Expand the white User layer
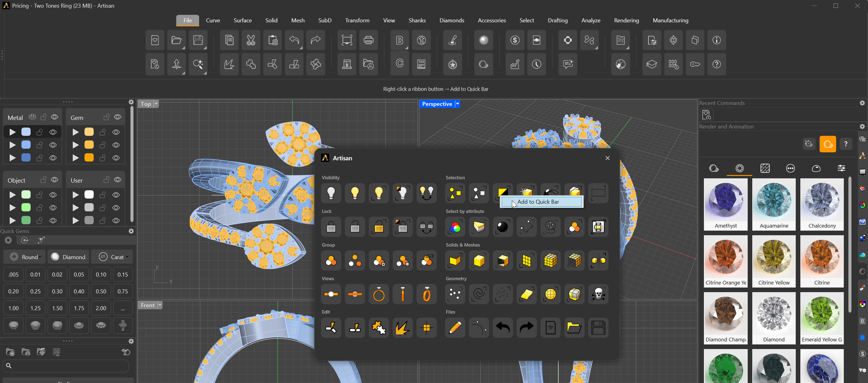The width and height of the screenshot is (868, 383). click(x=76, y=195)
